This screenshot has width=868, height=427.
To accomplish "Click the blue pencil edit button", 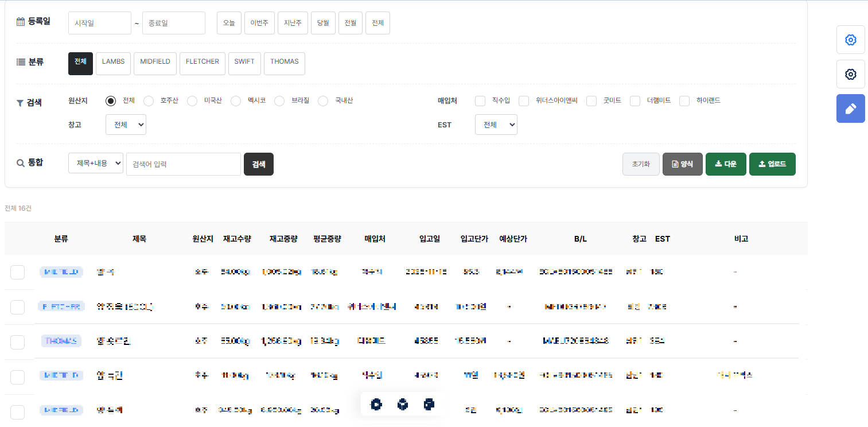I will click(850, 109).
